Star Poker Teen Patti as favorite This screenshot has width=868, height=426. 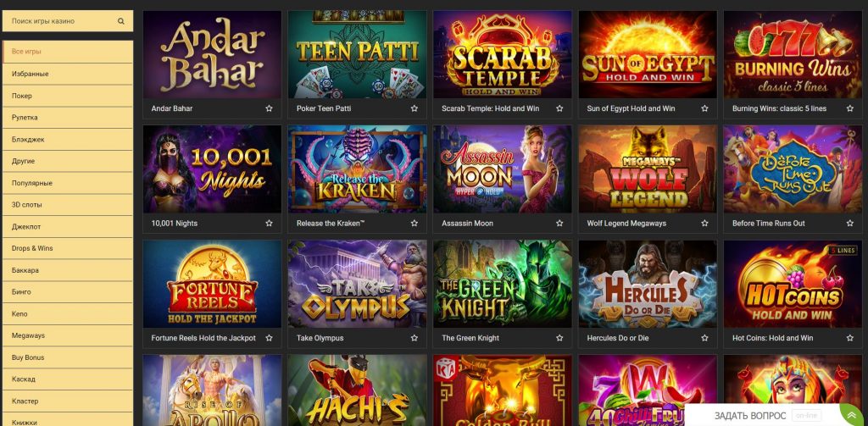[414, 108]
